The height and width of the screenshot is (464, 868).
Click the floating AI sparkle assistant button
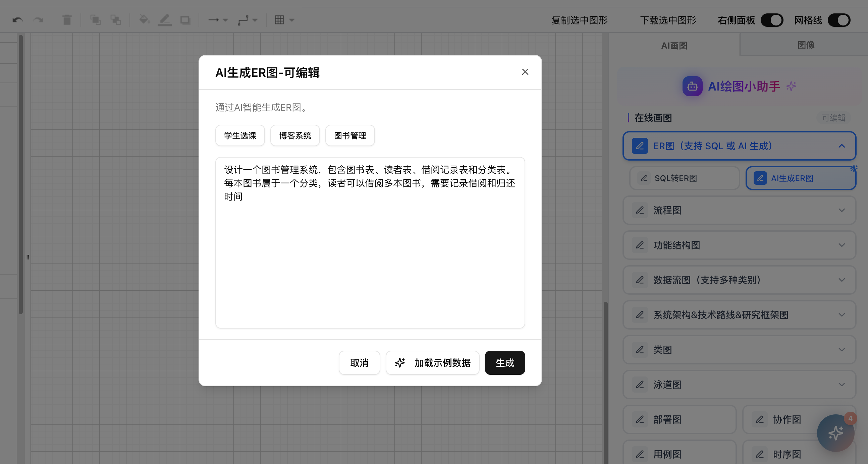tap(835, 433)
